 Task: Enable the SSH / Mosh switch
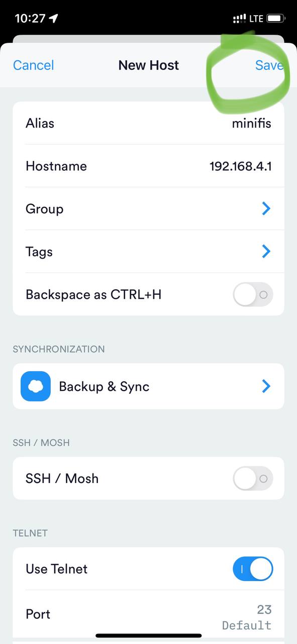253,478
